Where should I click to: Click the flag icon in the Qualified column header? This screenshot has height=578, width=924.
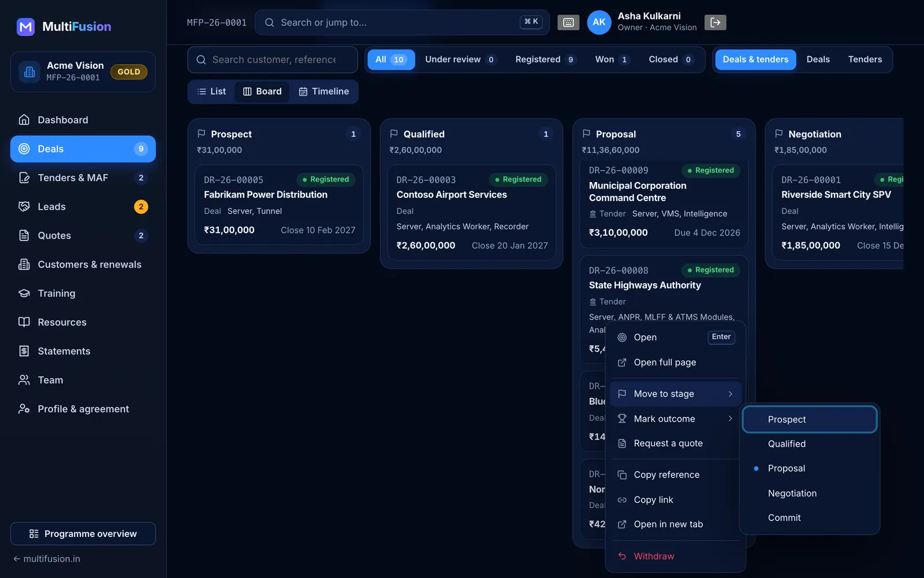(x=394, y=134)
